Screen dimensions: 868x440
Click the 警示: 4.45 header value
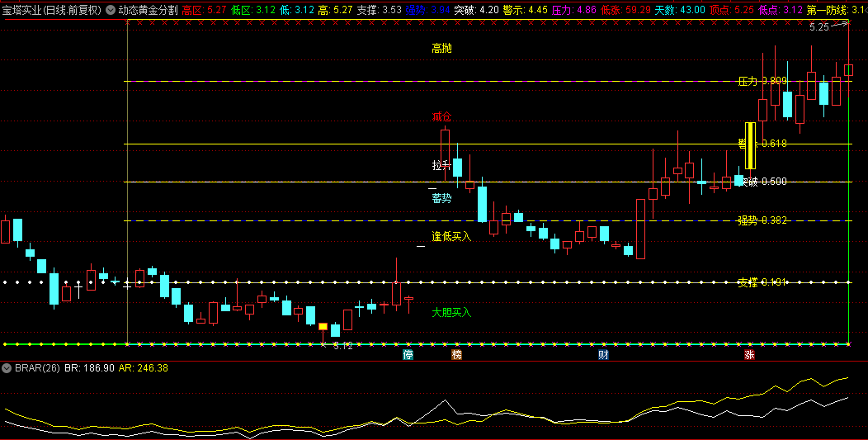coord(526,10)
